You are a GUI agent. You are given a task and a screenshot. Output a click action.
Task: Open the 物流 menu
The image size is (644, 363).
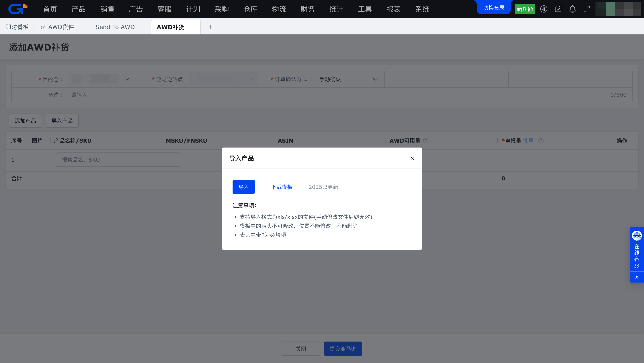tap(279, 9)
